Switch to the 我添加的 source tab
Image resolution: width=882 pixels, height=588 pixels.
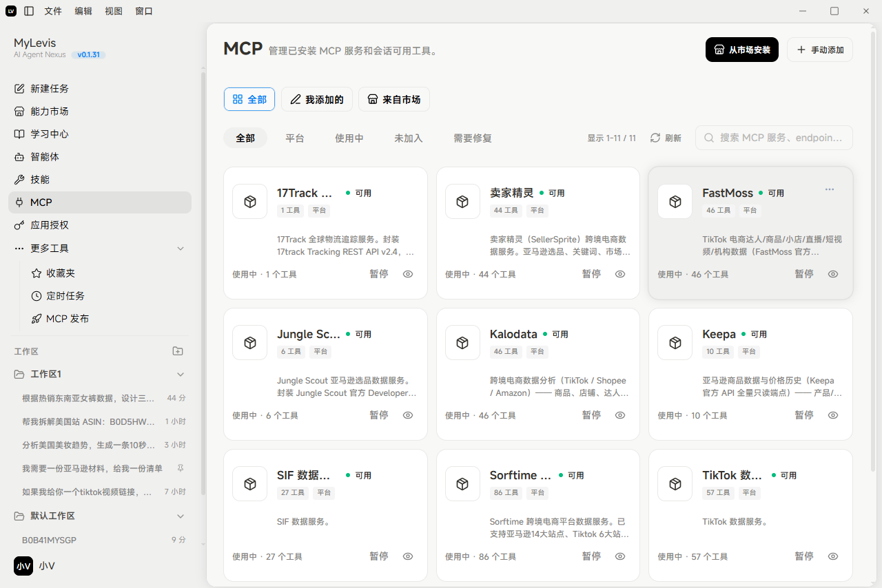tap(317, 100)
